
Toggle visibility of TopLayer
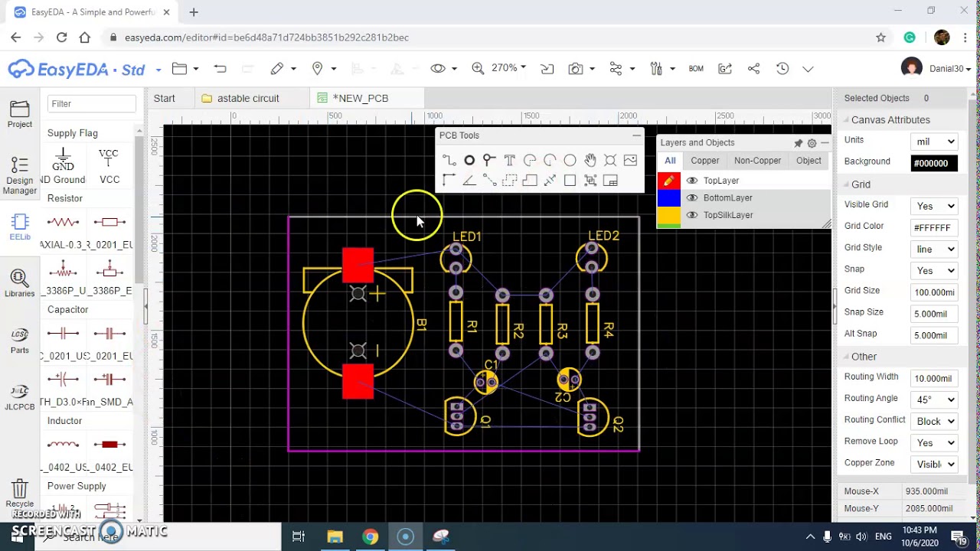pyautogui.click(x=692, y=181)
